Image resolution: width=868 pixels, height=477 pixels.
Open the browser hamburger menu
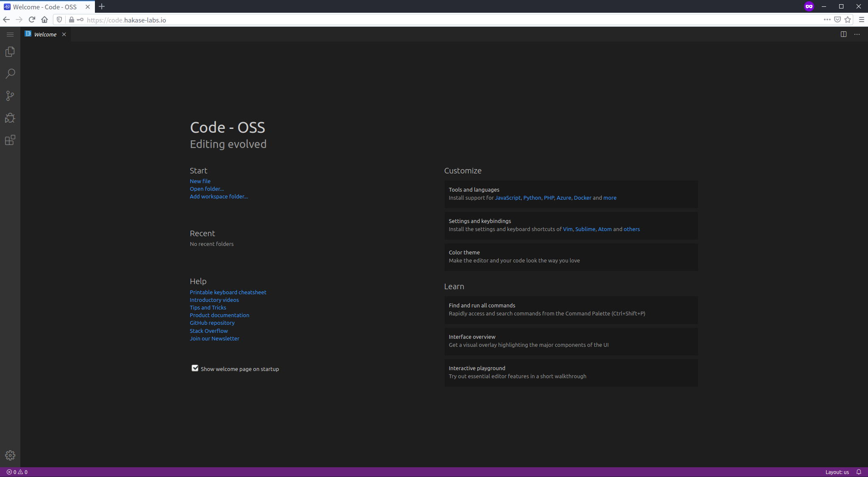[x=862, y=20]
